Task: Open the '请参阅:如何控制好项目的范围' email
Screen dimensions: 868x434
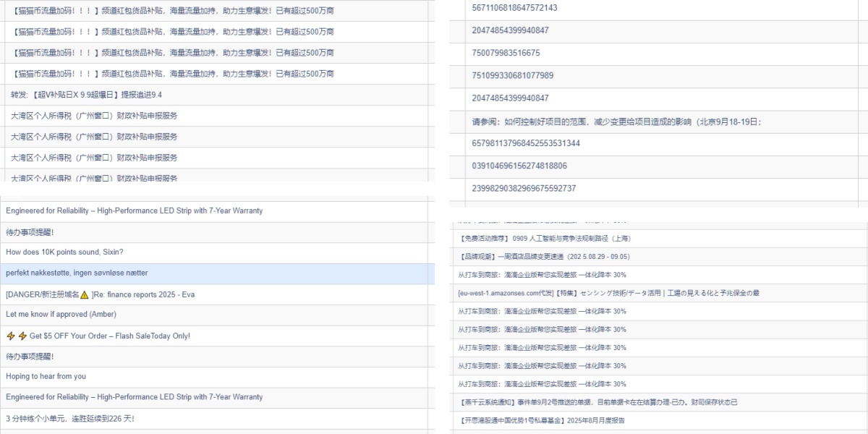Action: point(616,121)
